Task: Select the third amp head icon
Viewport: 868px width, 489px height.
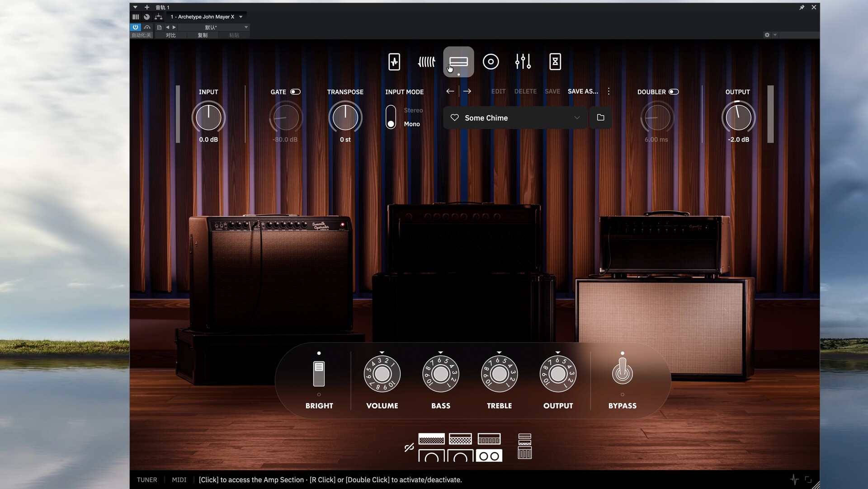Action: tap(489, 439)
